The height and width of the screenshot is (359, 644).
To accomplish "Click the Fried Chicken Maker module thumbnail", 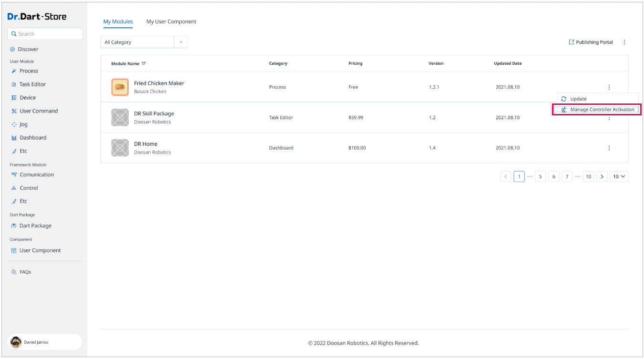I will pyautogui.click(x=120, y=87).
